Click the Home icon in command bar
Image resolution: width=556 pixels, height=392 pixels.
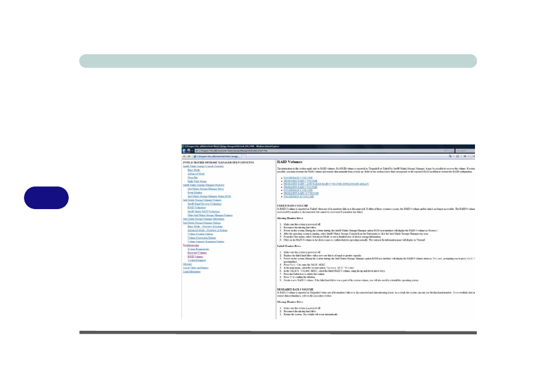(x=451, y=156)
